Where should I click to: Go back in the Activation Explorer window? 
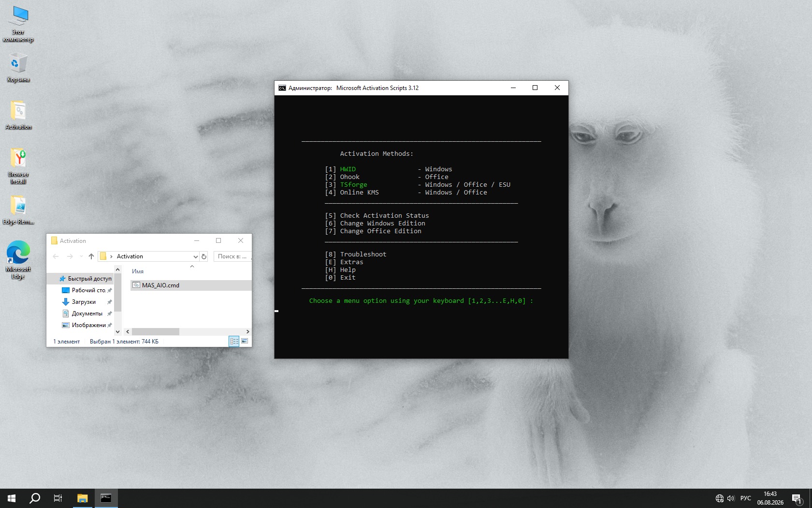[x=56, y=256]
